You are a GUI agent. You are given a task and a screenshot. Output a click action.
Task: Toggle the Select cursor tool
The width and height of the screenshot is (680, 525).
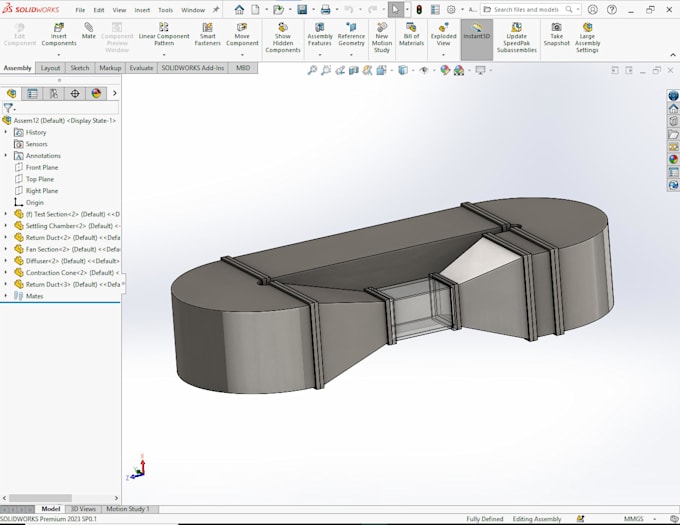[395, 10]
